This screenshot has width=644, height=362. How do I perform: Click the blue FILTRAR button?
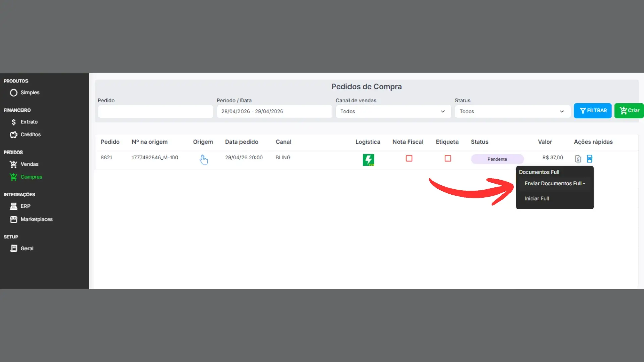pyautogui.click(x=593, y=111)
